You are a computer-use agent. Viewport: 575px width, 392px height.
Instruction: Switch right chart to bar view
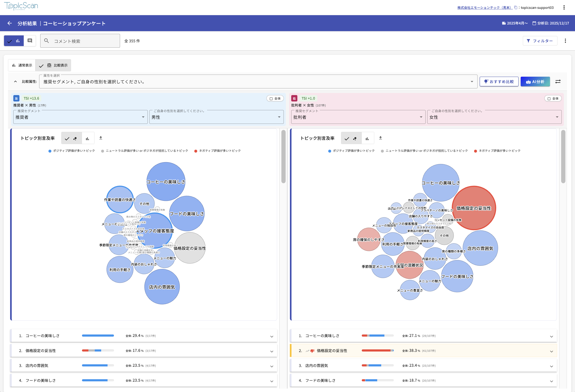coord(367,138)
